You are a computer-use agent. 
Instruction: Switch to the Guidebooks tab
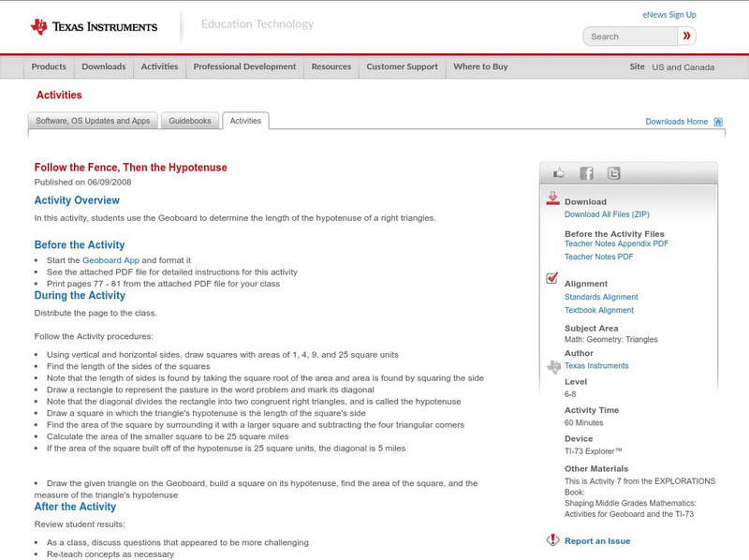point(191,121)
